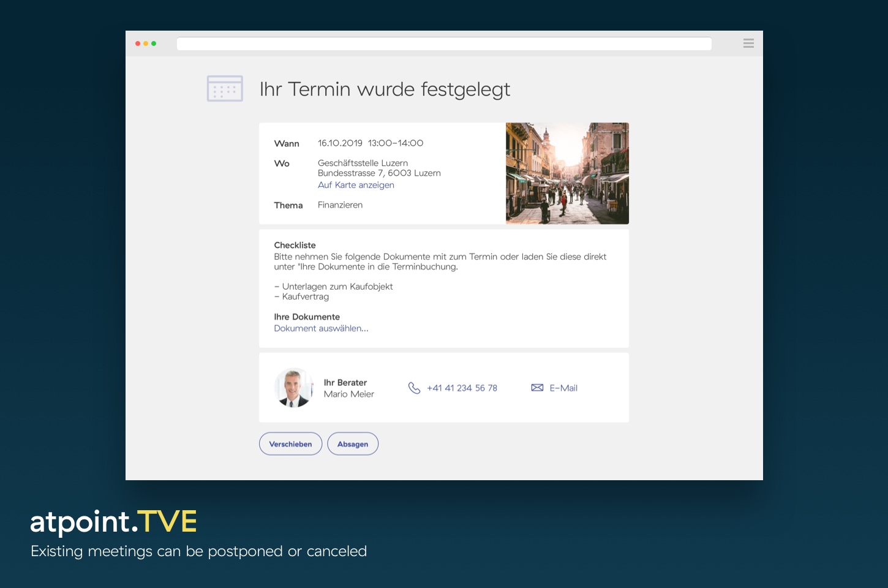Click the '– Kaufvertrag' checklist item
Viewport: 888px width, 588px height.
(x=301, y=296)
